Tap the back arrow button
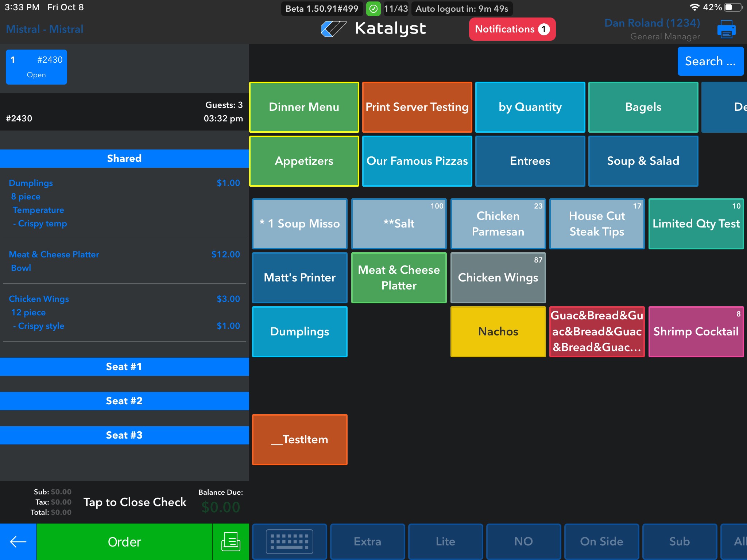Viewport: 747px width, 560px height. point(18,542)
